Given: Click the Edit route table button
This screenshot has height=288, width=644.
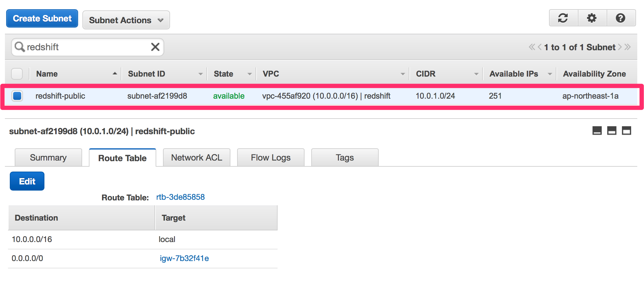Looking at the screenshot, I should click(x=27, y=181).
